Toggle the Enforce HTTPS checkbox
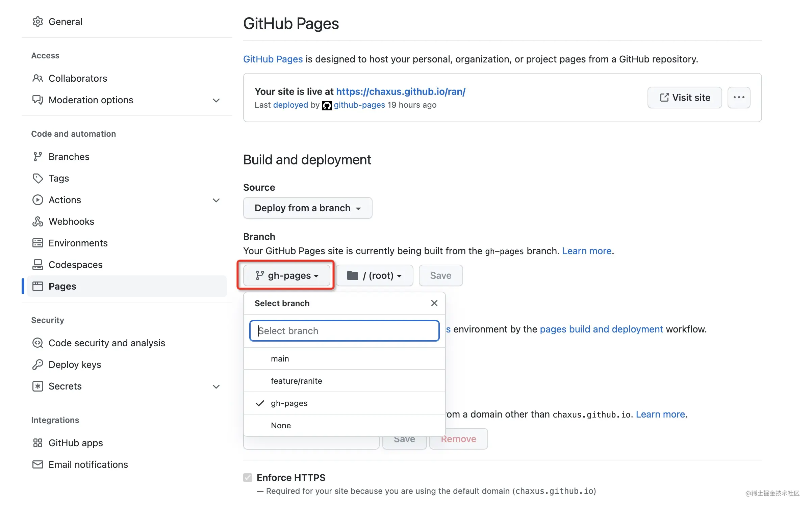The image size is (812, 509). click(x=248, y=477)
